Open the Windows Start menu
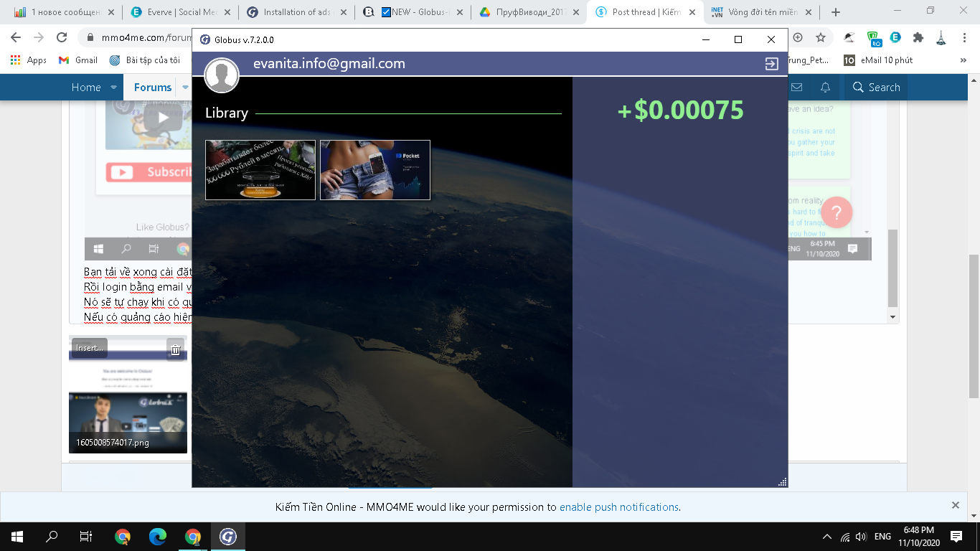Viewport: 980px width, 551px height. click(x=17, y=537)
